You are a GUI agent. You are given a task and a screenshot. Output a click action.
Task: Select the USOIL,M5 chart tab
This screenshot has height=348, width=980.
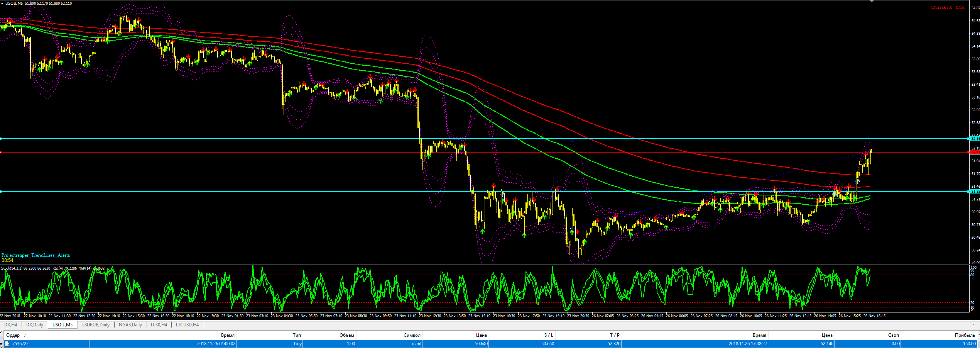tap(63, 325)
